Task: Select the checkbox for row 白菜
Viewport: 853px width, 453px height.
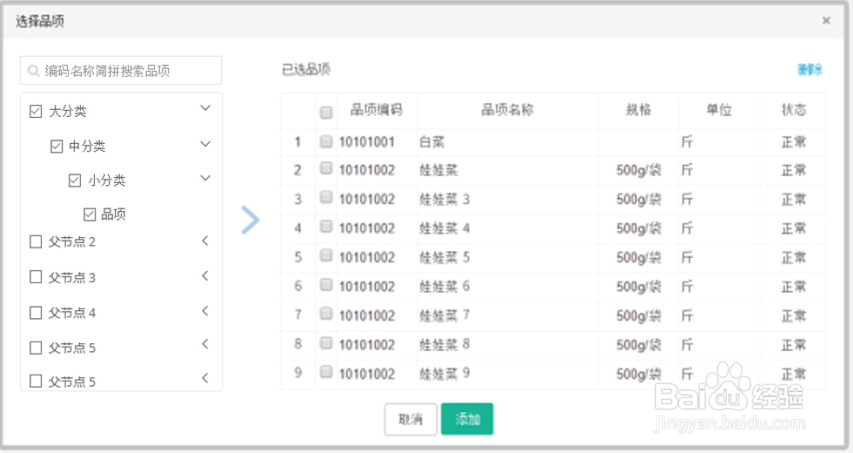Action: tap(326, 142)
